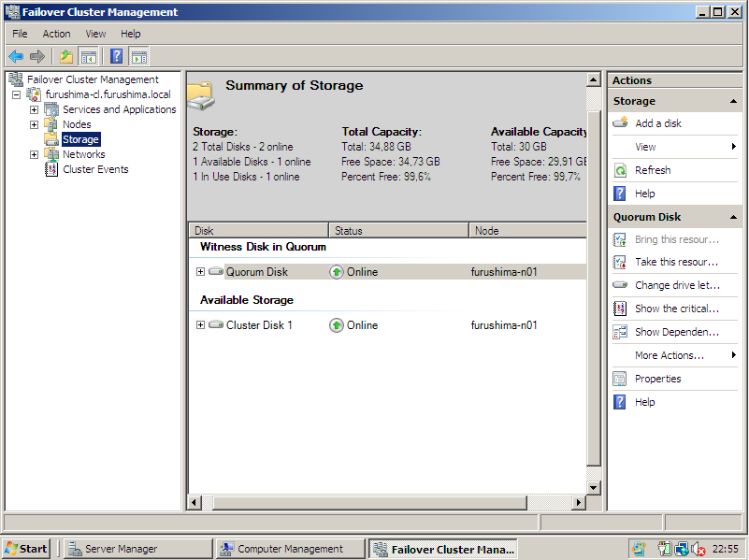Click the Change drive letter disk icon

point(620,285)
